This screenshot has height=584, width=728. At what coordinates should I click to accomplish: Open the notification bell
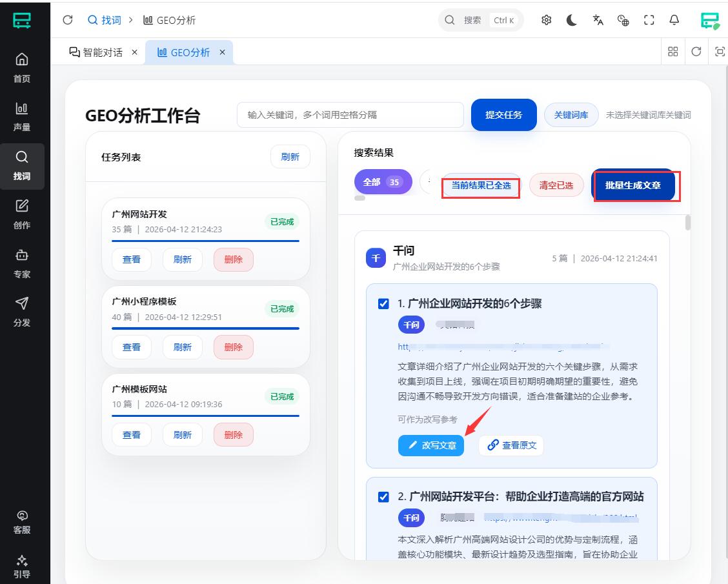pos(674,20)
